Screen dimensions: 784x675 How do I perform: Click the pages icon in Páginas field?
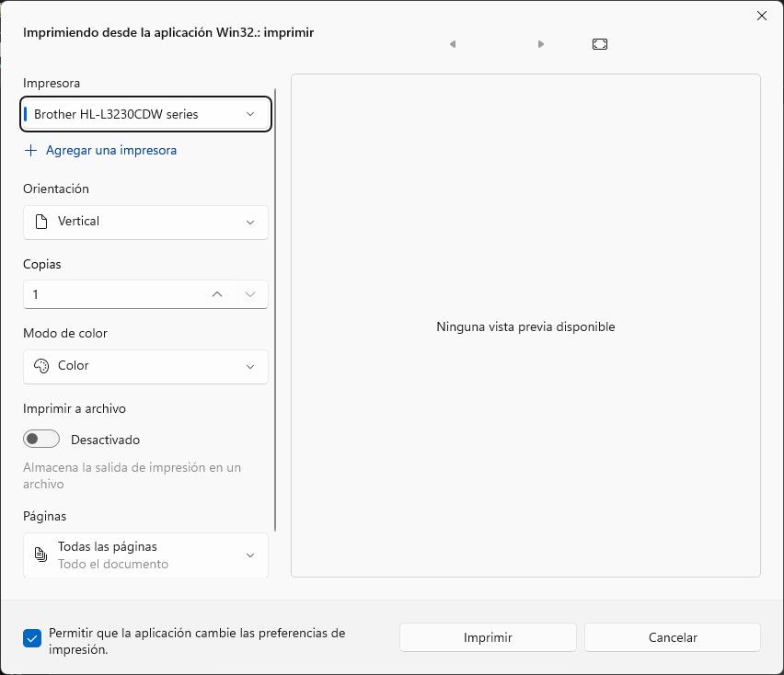click(x=40, y=555)
